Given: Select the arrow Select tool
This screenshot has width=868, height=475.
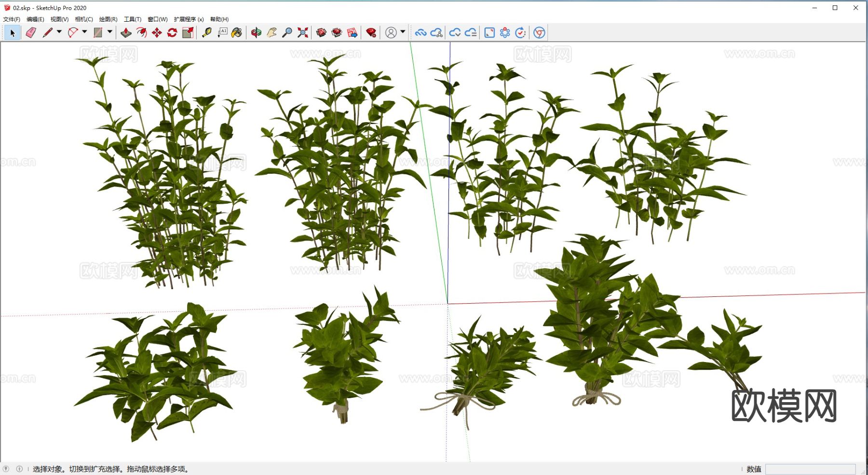Looking at the screenshot, I should [13, 33].
